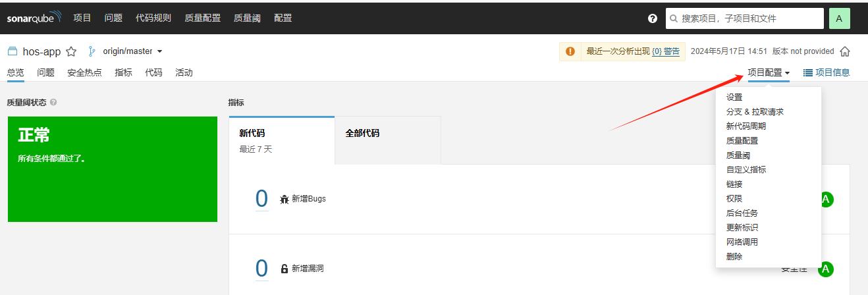Viewport: 868px width, 295px height.
Task: Click the green A rating badge for Bugs
Action: tap(827, 199)
